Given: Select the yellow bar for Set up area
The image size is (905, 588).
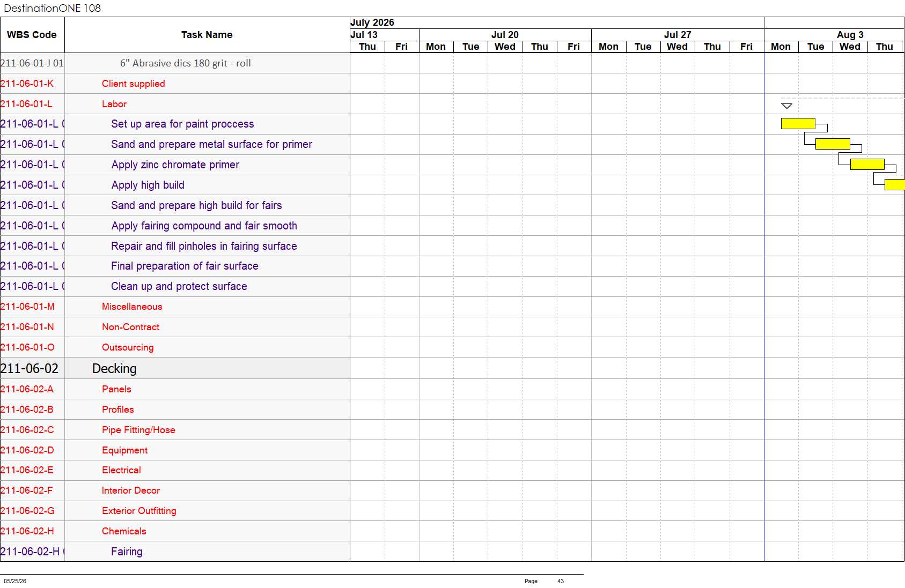Looking at the screenshot, I should pyautogui.click(x=798, y=124).
